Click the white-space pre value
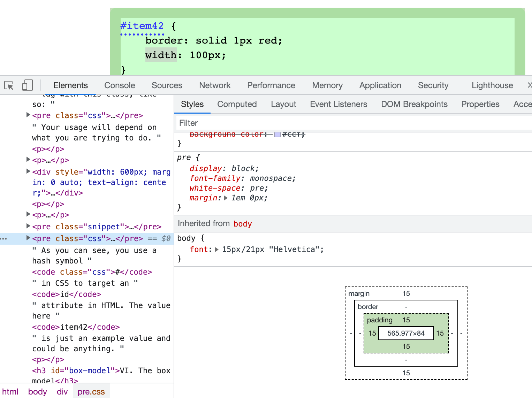Screen dimensions: 532x398 click(x=257, y=188)
